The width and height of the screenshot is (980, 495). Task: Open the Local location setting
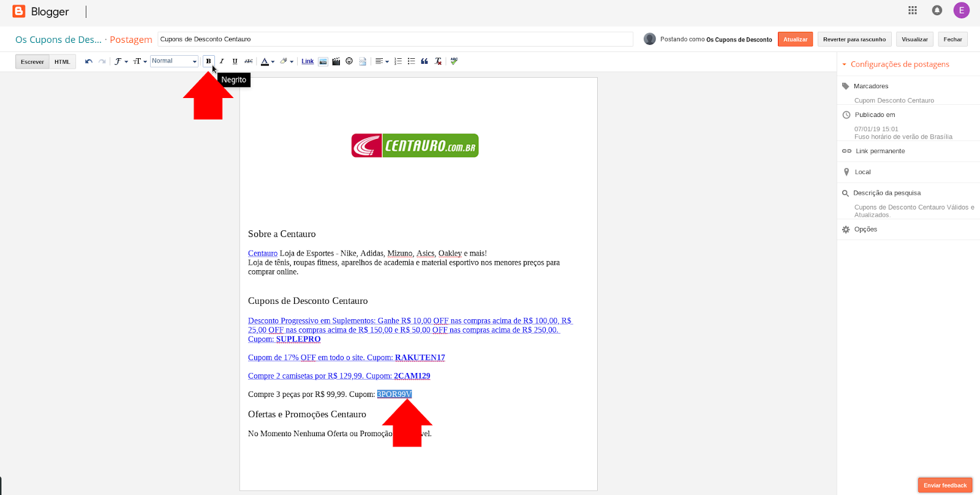[862, 172]
